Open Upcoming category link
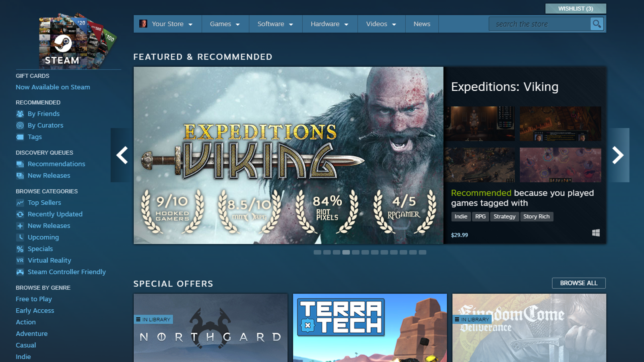The width and height of the screenshot is (644, 362). [x=43, y=237]
